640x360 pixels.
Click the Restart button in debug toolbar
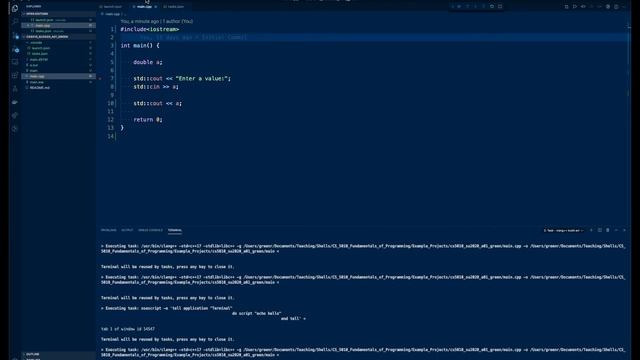[x=492, y=7]
